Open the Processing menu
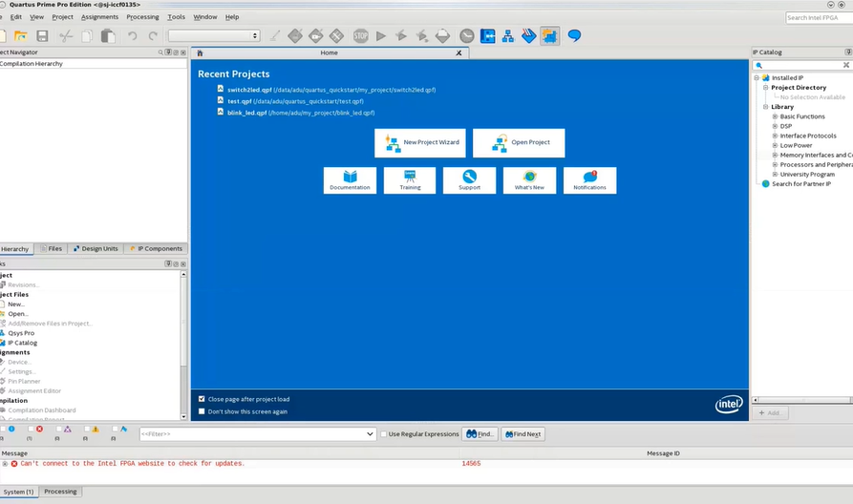 pos(142,17)
